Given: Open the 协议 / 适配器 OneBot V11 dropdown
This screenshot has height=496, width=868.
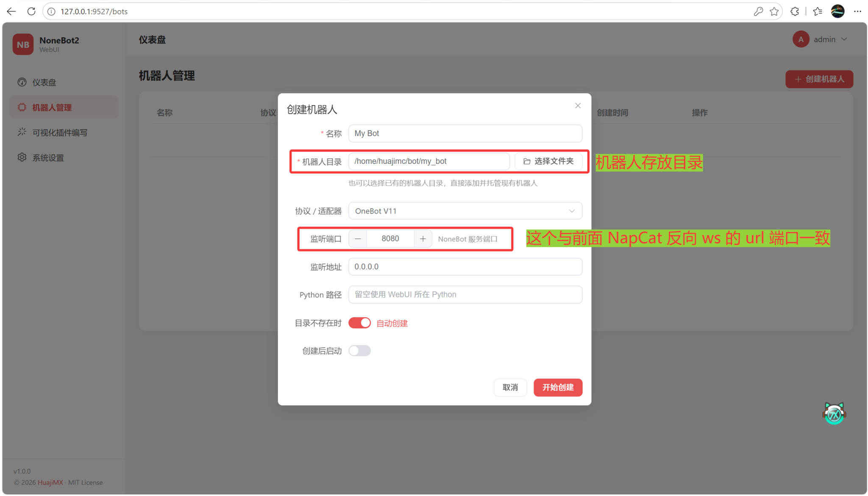Looking at the screenshot, I should pos(465,211).
